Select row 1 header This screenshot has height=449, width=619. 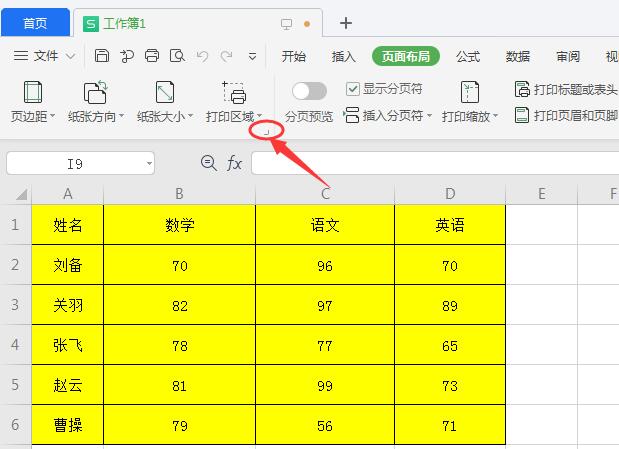[x=15, y=225]
